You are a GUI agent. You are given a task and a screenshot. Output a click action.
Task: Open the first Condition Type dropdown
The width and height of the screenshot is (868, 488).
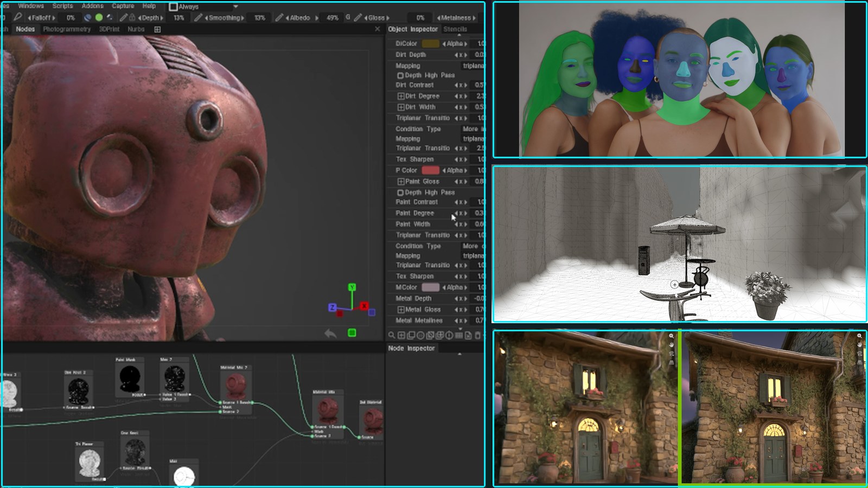coord(474,129)
